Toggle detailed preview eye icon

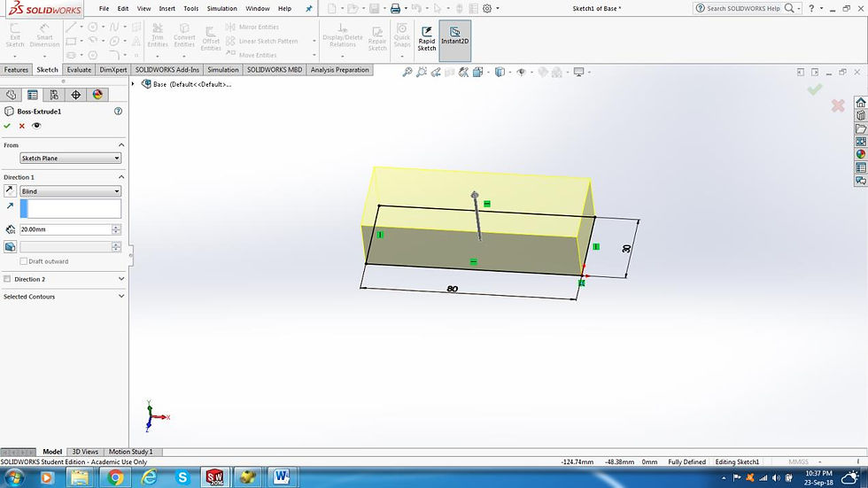click(x=36, y=126)
